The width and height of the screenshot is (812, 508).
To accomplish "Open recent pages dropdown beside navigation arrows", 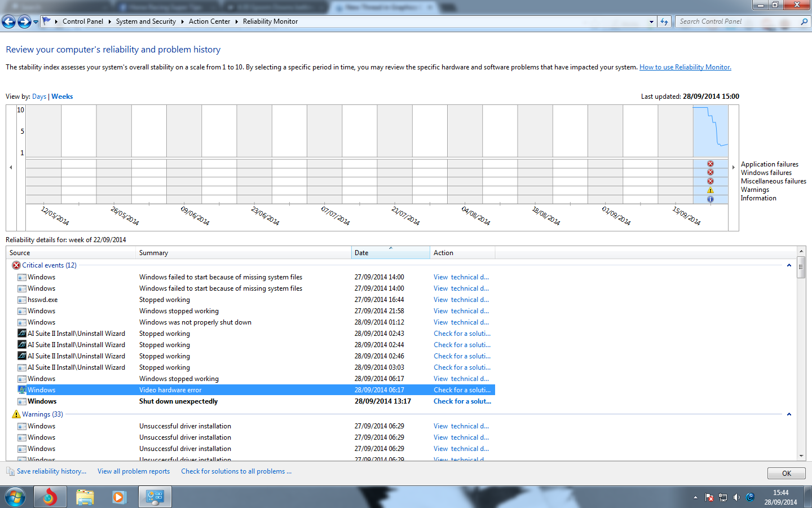I will (36, 22).
